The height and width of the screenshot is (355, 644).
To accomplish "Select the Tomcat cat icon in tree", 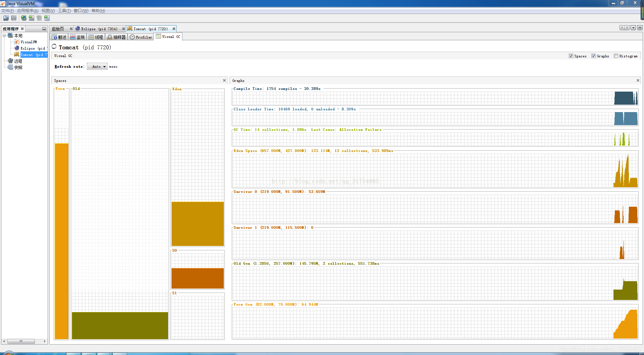I will point(17,55).
